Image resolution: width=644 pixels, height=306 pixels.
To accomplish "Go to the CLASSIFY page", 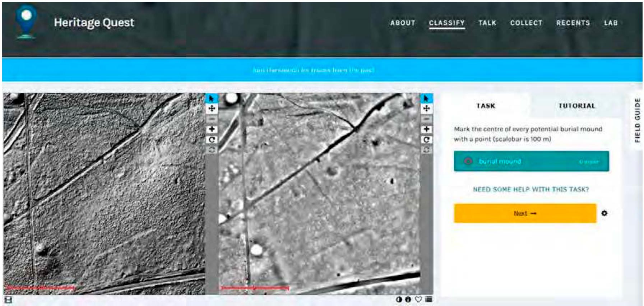I will pyautogui.click(x=447, y=23).
